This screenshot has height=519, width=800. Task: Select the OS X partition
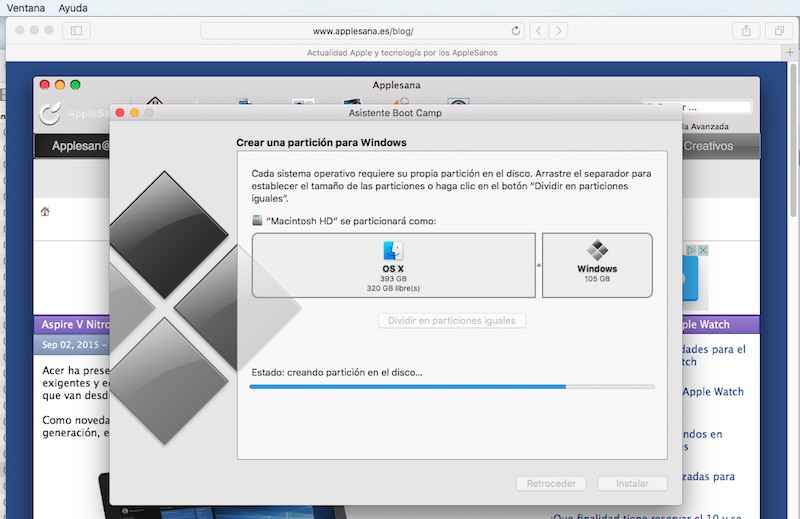click(393, 265)
